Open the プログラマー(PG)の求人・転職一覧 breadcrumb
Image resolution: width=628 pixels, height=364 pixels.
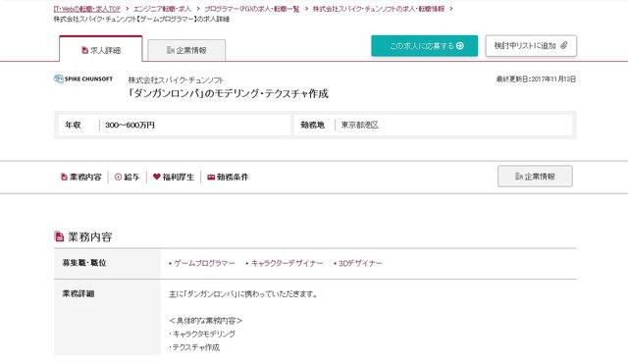252,9
